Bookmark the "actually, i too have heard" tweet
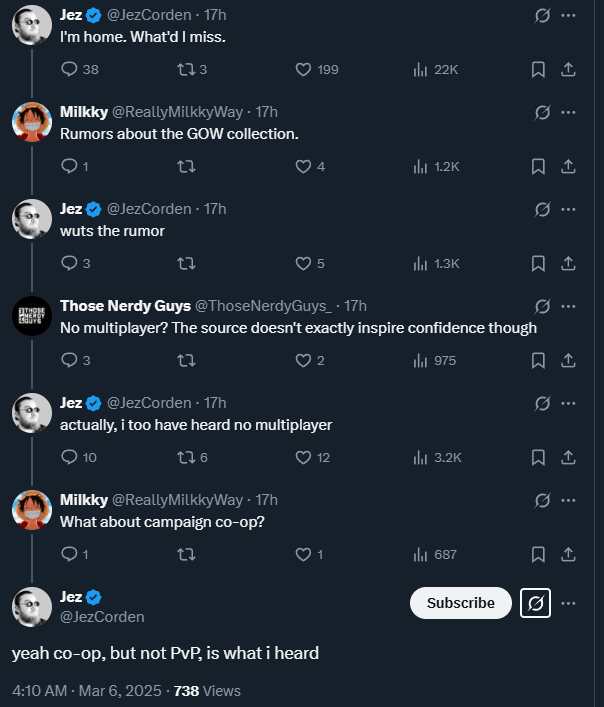The height and width of the screenshot is (707, 604). (538, 457)
